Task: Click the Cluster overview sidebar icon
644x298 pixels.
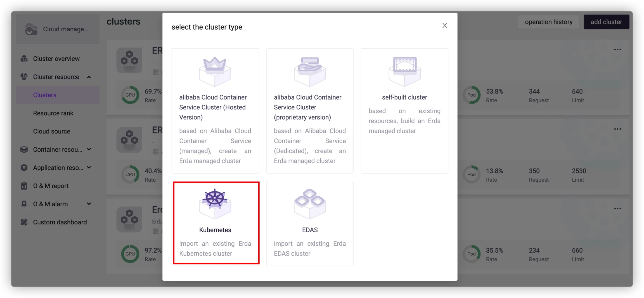Action: click(24, 59)
